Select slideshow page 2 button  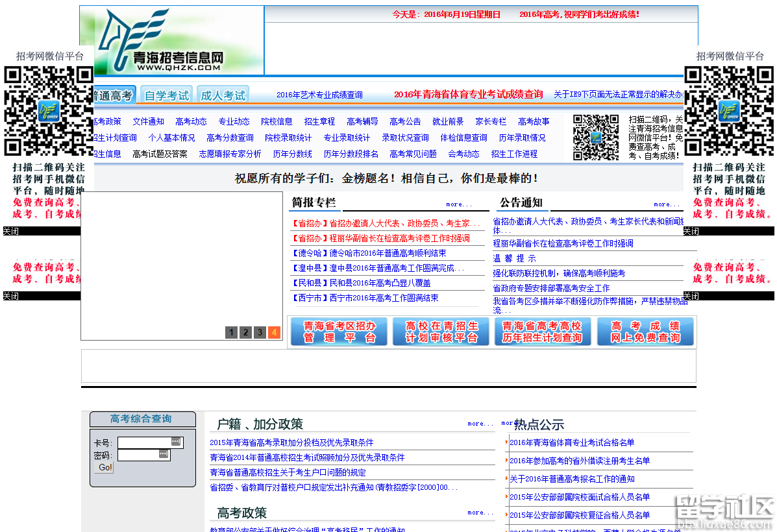245,332
